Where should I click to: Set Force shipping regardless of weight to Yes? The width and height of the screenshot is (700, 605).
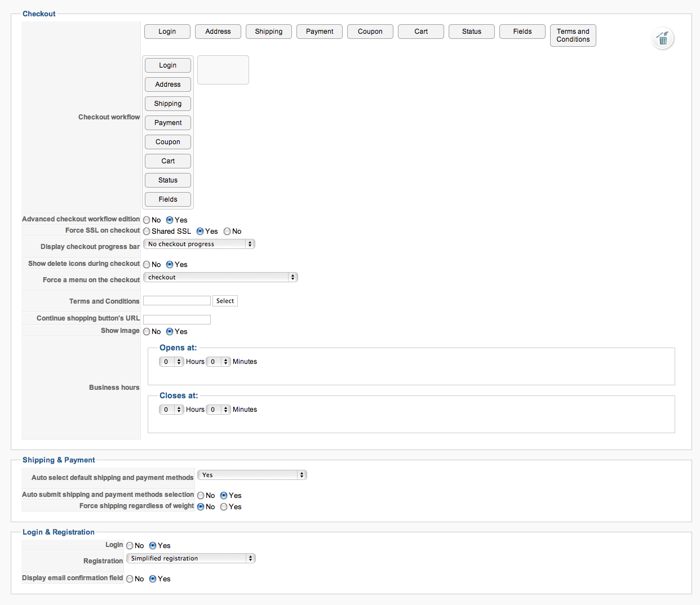(x=224, y=507)
